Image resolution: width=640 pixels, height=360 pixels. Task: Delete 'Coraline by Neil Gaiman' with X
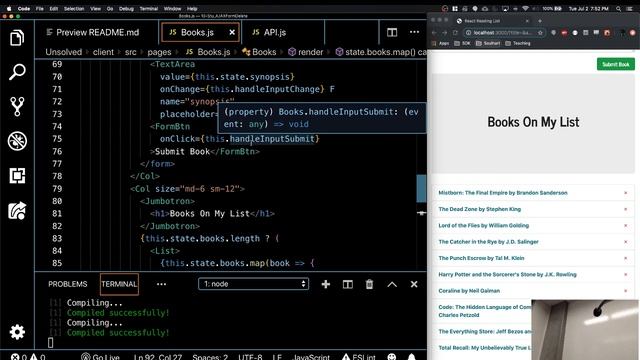coord(625,291)
